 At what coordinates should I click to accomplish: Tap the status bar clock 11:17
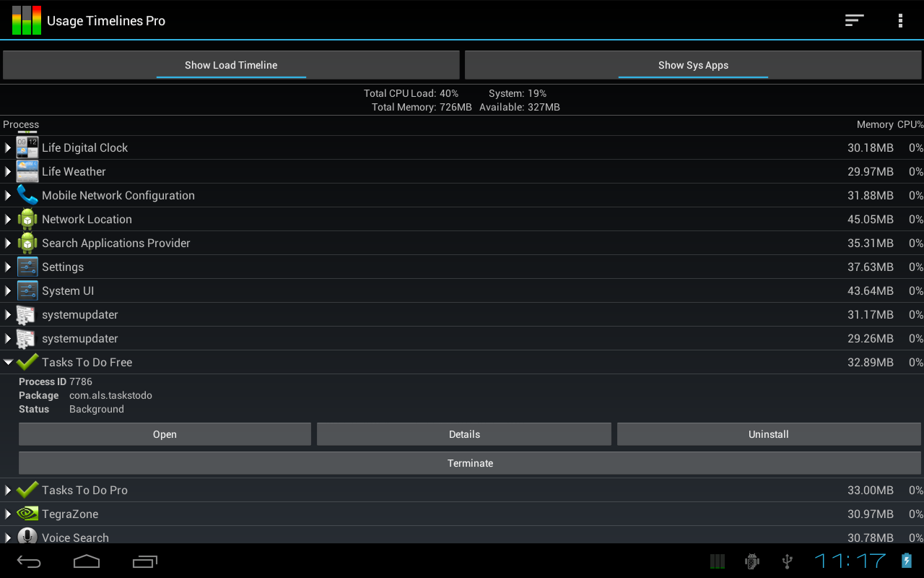[x=850, y=561]
